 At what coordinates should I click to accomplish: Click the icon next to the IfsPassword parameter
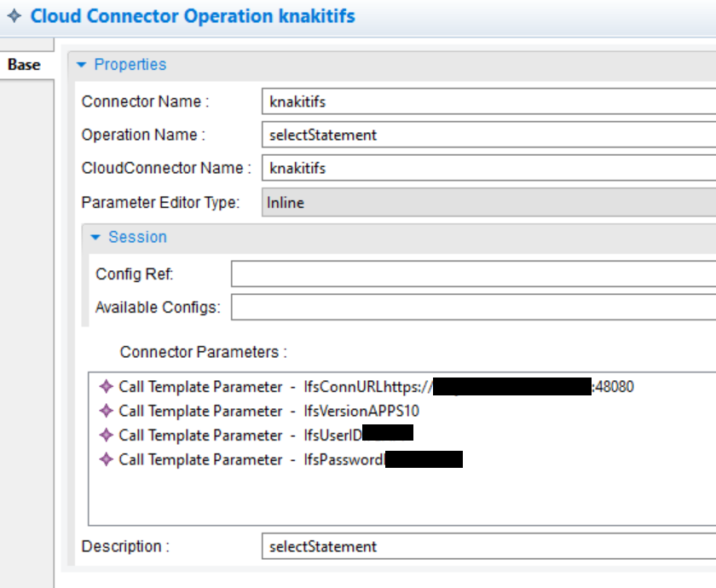tap(106, 459)
